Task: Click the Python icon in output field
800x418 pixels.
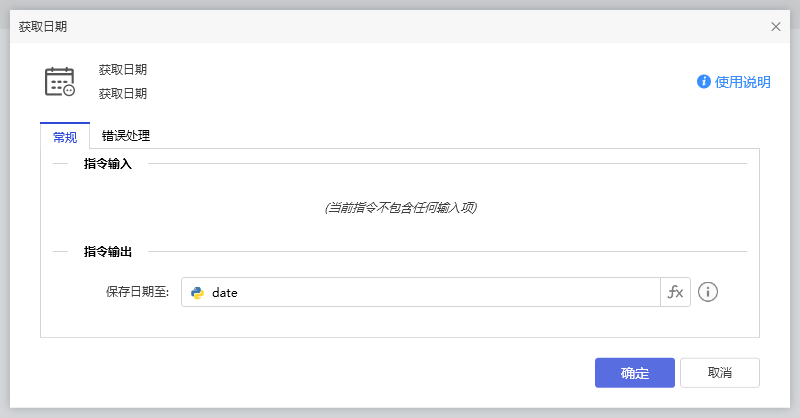Action: pyautogui.click(x=198, y=293)
